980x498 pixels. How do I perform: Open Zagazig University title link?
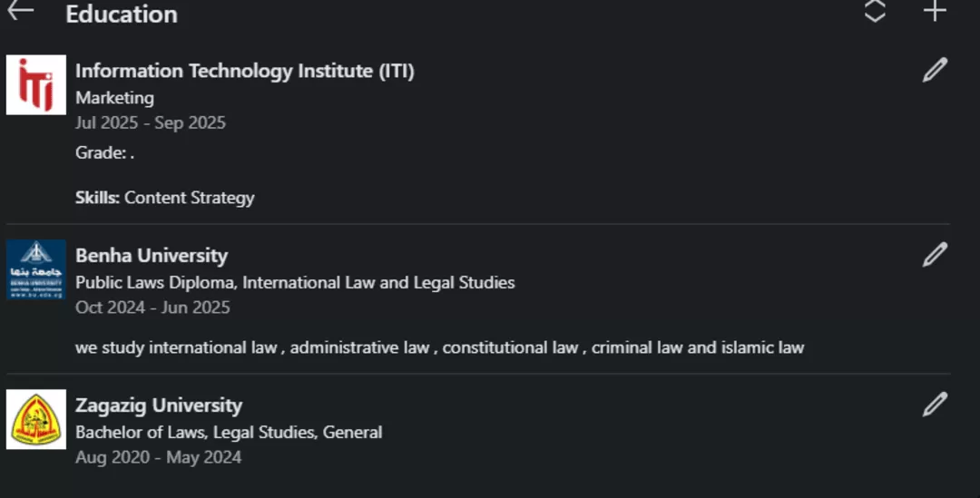tap(158, 405)
